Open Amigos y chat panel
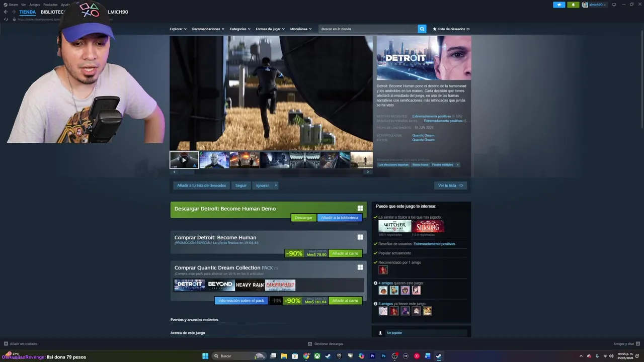The width and height of the screenshot is (644, 362). [x=626, y=344]
